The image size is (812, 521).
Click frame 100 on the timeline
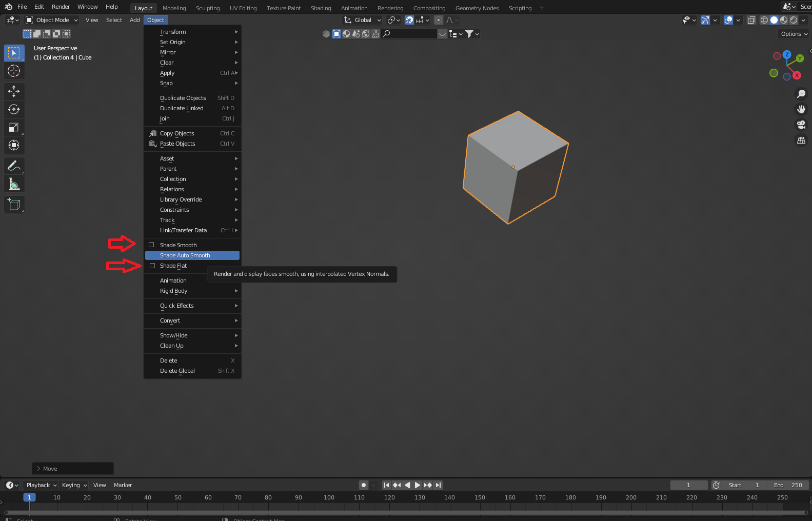329,497
